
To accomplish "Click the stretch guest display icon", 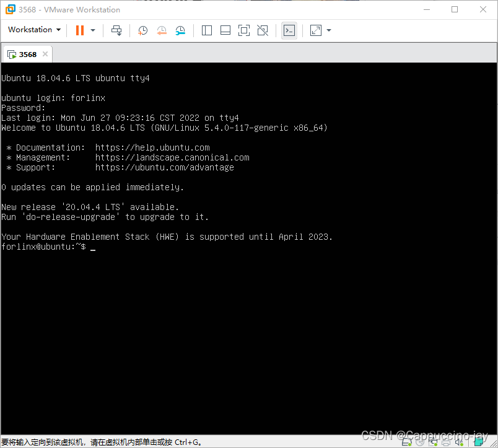I will (316, 30).
